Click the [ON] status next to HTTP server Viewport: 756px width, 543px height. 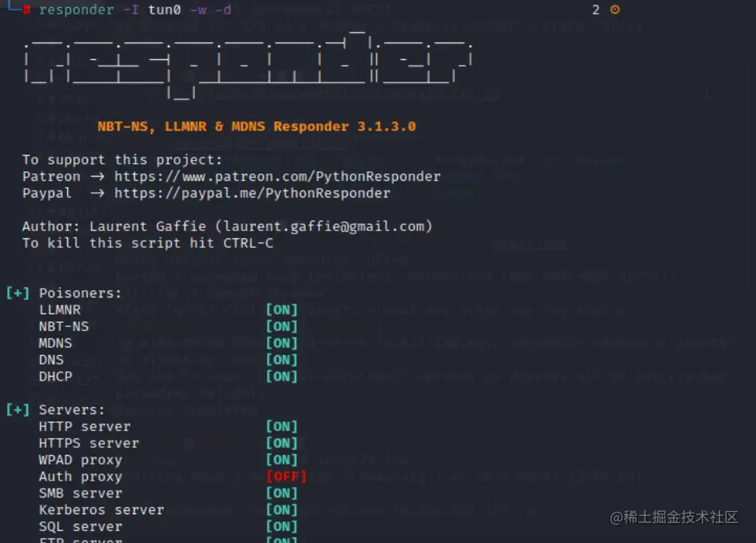tap(281, 427)
